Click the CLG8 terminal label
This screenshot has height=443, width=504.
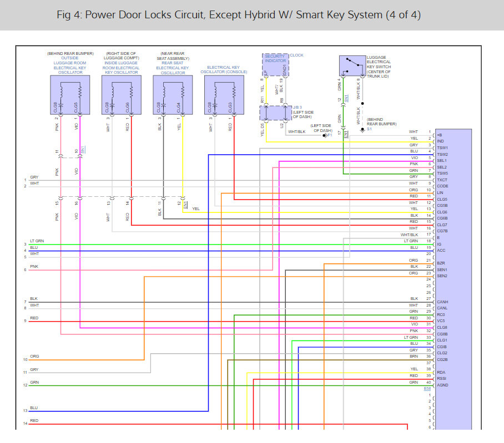point(442,328)
